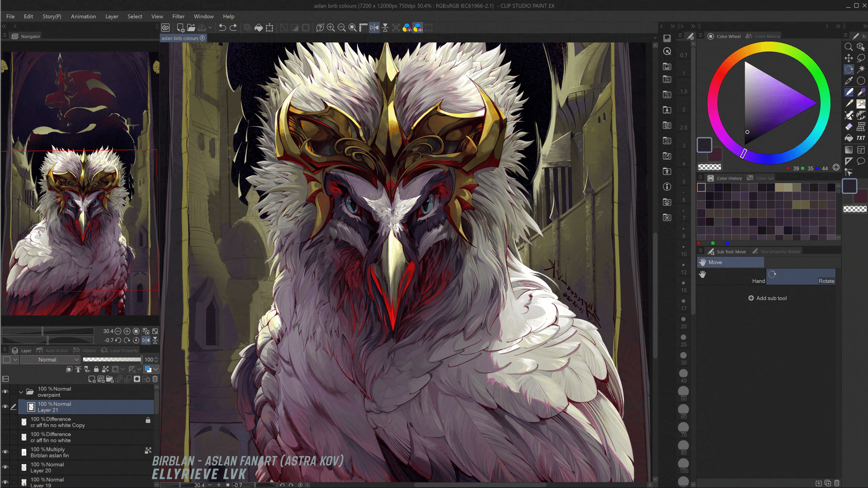Viewport: 868px width, 488px height.
Task: Delete layer with trash icon
Action: [155, 379]
